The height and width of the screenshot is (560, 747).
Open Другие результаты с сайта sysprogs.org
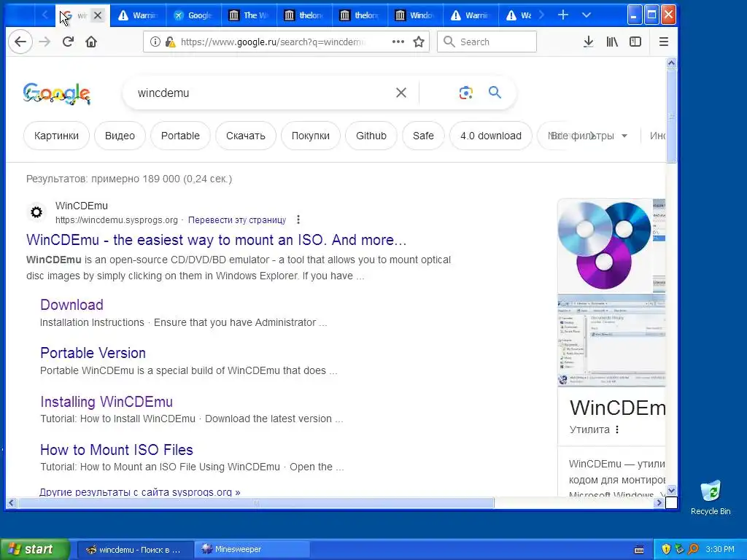[x=139, y=492]
